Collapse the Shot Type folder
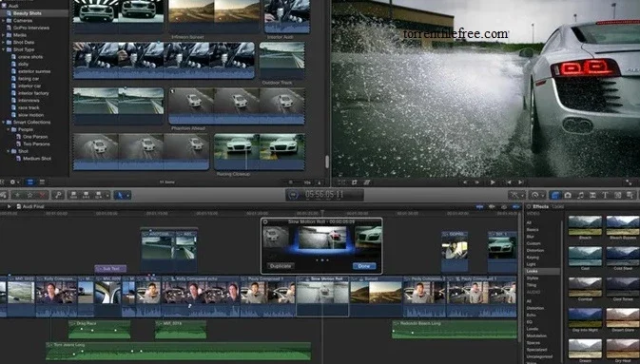The height and width of the screenshot is (364, 640). [3, 49]
